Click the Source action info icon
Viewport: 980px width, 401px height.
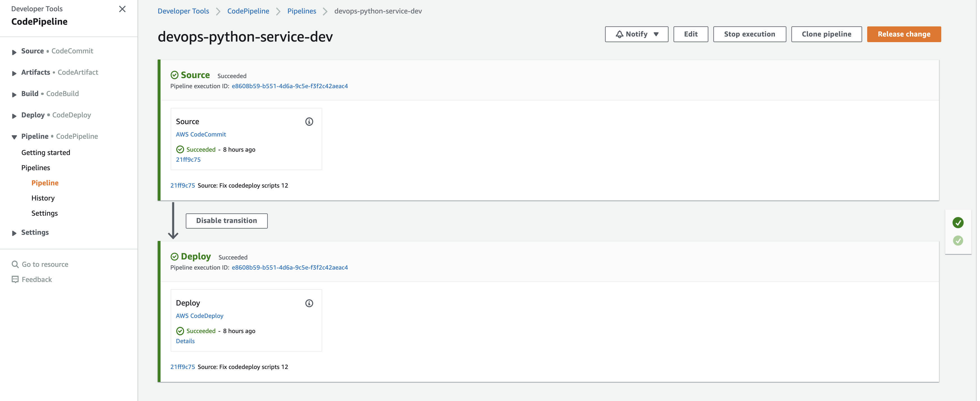tap(309, 122)
